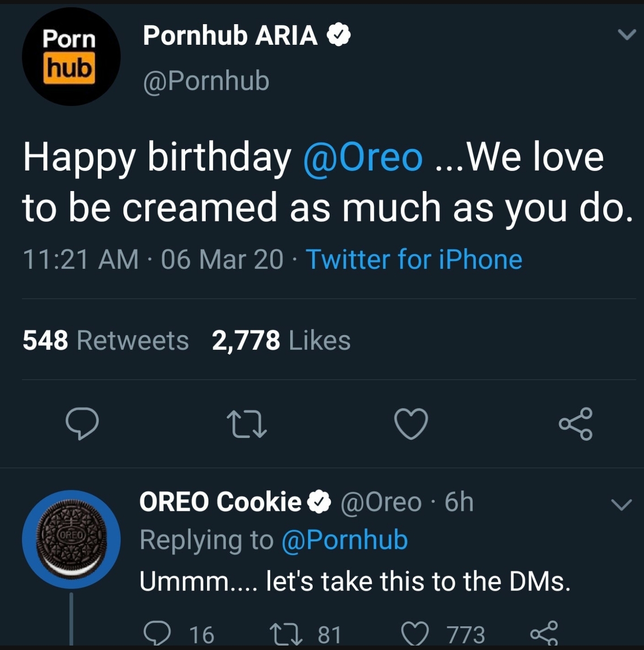Retweet the main Happy birthday tweet
The image size is (644, 650).
point(246,423)
